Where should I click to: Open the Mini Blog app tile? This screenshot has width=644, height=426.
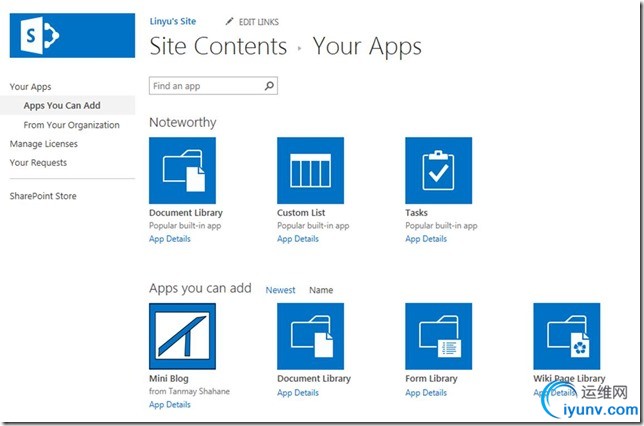[x=182, y=336]
